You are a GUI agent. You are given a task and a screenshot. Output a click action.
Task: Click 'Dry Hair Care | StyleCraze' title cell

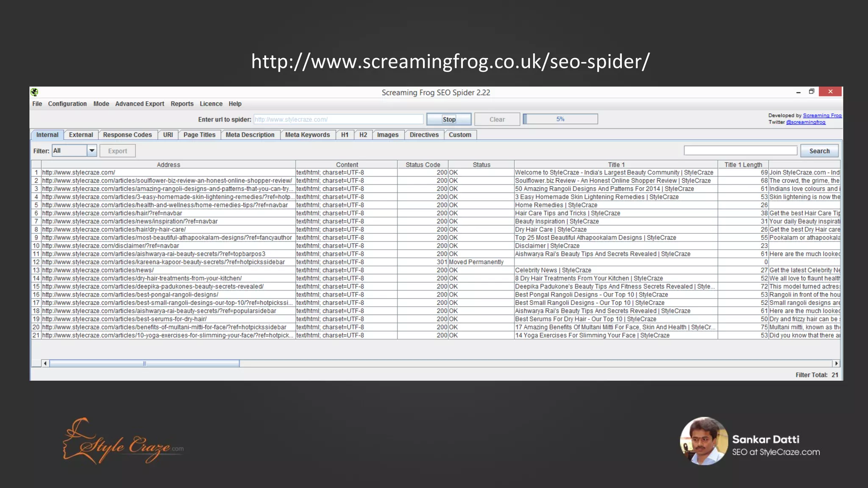[616, 230]
